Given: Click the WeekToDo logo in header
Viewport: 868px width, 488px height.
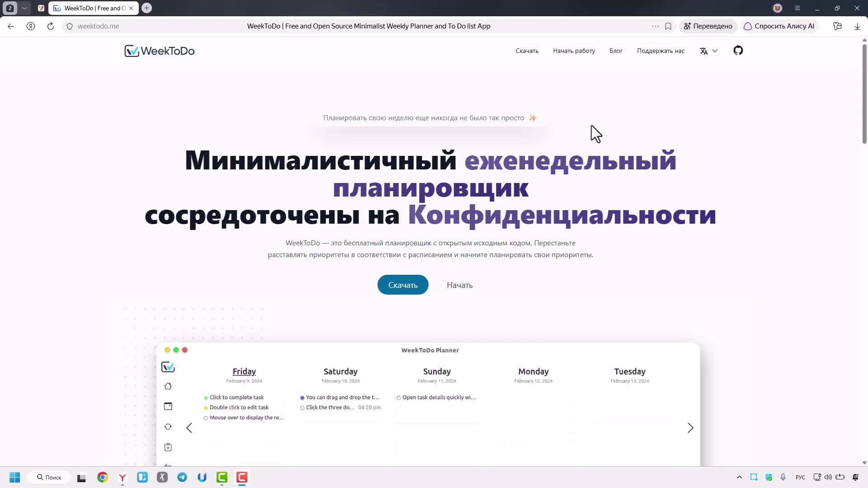Looking at the screenshot, I should [160, 51].
